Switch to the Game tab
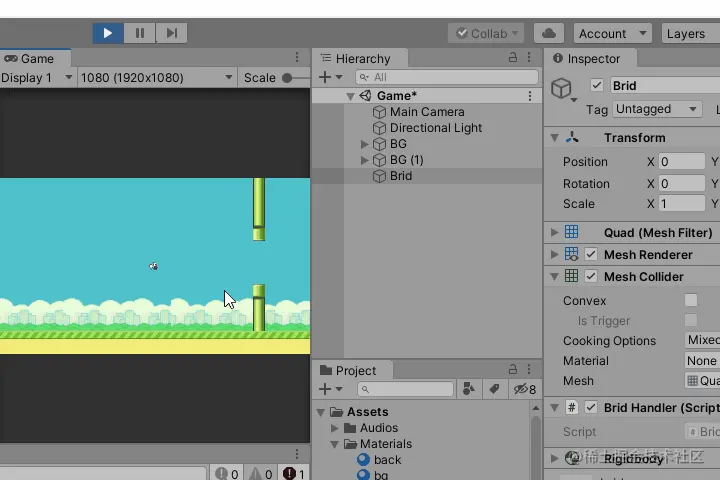Image resolution: width=720 pixels, height=480 pixels. tap(35, 59)
